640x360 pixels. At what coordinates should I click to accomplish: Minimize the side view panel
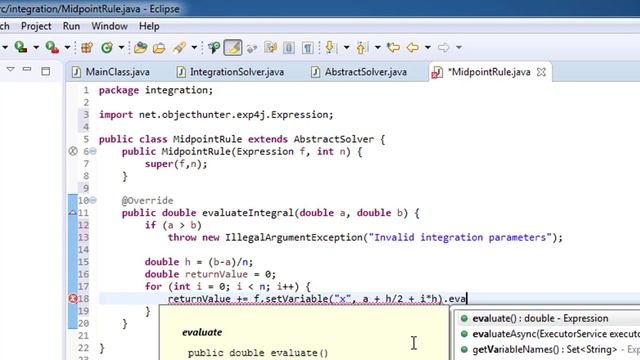point(27,69)
